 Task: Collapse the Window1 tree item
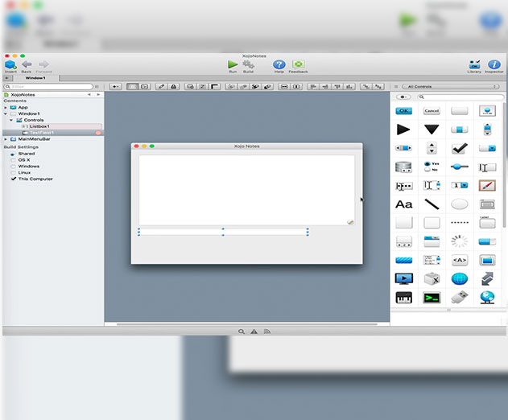6,113
